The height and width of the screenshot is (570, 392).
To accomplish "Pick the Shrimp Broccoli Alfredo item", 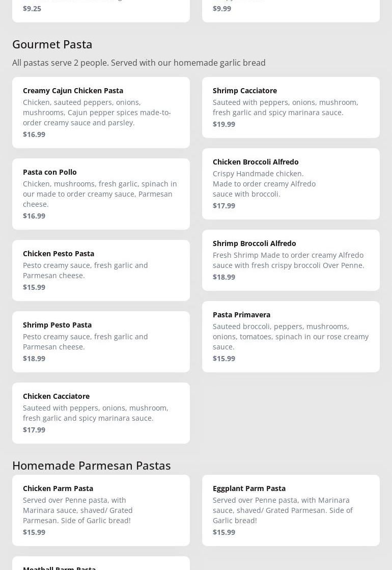I will (x=291, y=260).
